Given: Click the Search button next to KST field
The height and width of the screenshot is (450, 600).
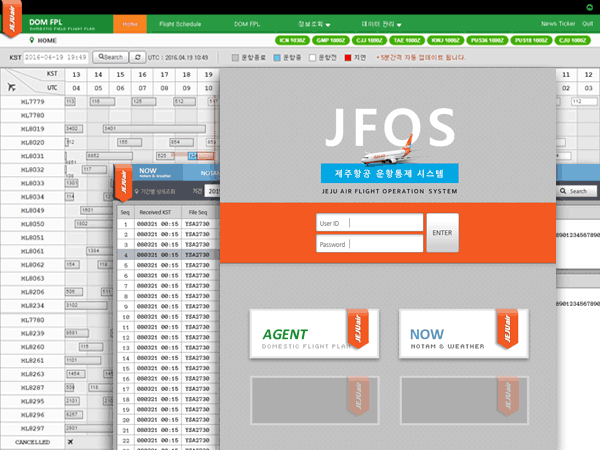Looking at the screenshot, I should tap(111, 57).
